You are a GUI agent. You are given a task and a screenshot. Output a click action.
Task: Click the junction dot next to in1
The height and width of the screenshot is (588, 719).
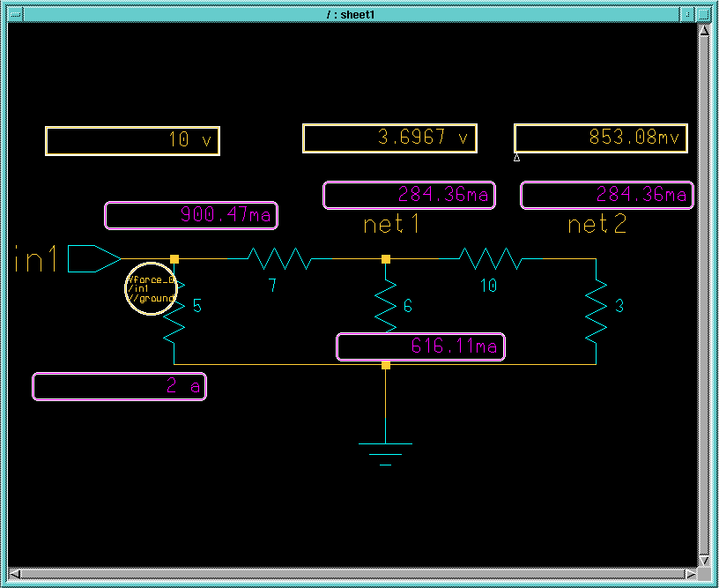pyautogui.click(x=174, y=259)
